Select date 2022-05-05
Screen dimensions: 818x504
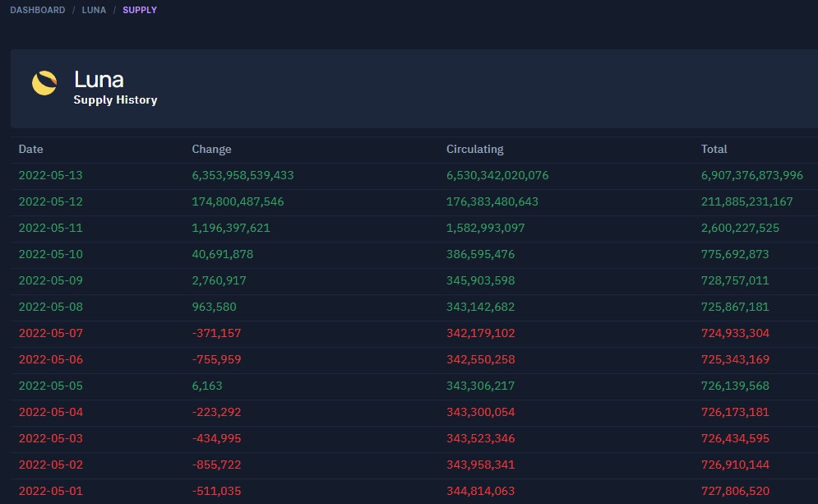[51, 386]
